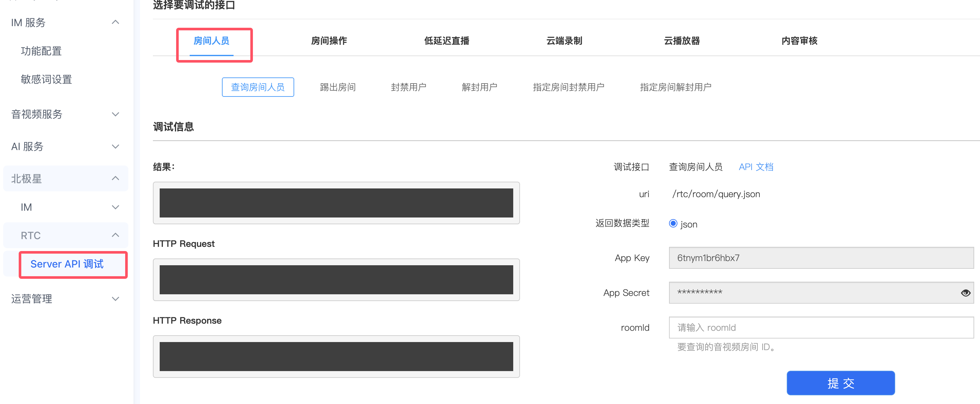
Task: Switch to the 低延迟直播 tab
Action: click(x=447, y=41)
